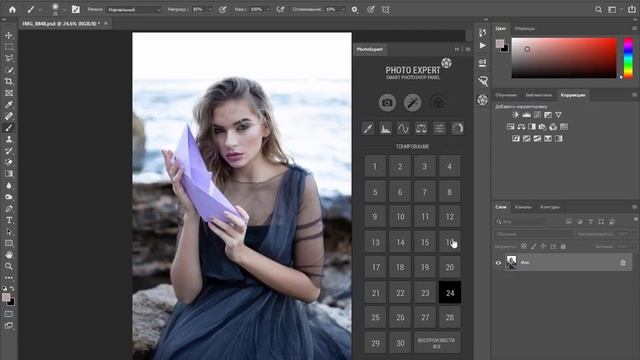This screenshot has height=360, width=640.
Task: Open the Layers panel menu
Action: point(634,207)
